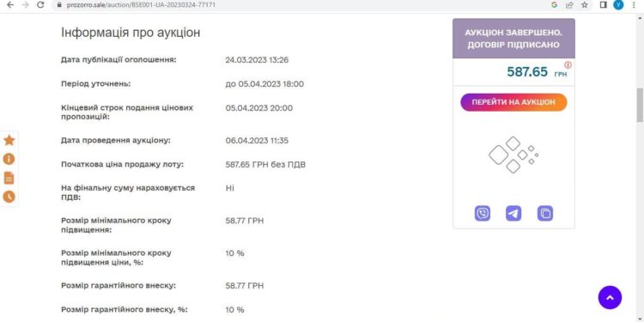Click auction date 06.04.2023 11:35

tap(257, 141)
